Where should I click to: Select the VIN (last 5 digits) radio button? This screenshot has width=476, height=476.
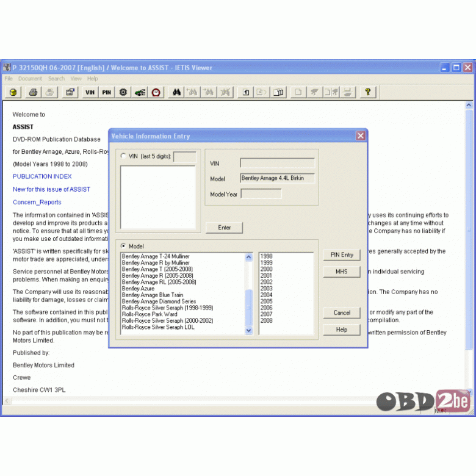[x=123, y=156]
